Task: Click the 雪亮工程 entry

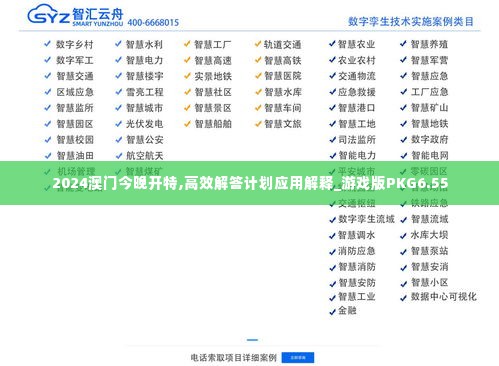Action: [x=144, y=92]
